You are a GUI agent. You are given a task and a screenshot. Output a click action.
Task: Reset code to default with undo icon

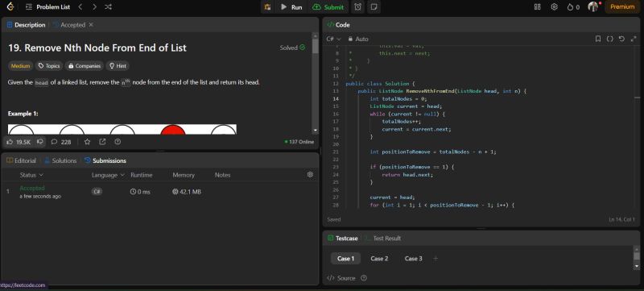[x=621, y=39]
